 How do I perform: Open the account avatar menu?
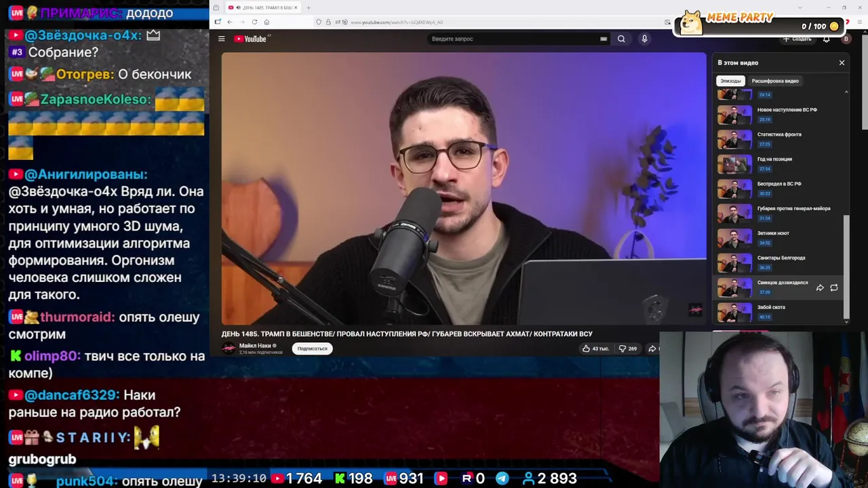(x=846, y=39)
